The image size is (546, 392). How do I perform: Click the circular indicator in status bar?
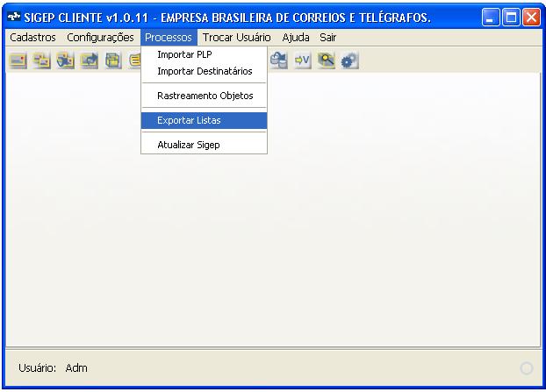526,368
